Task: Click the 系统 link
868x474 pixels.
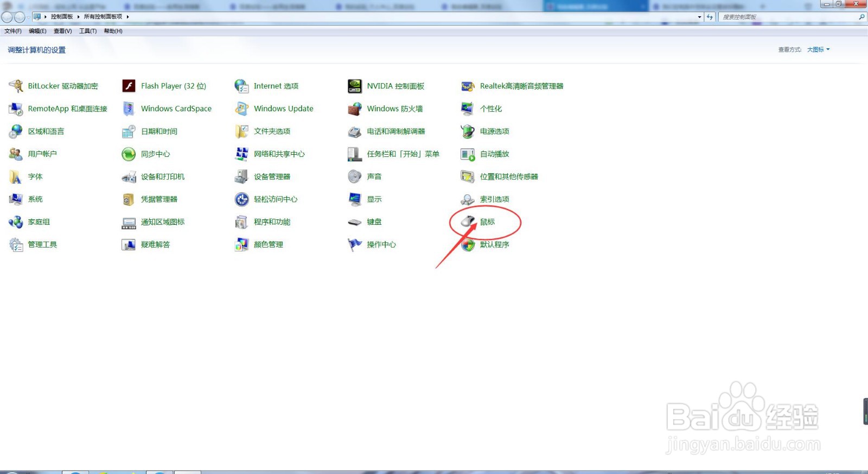Action: (x=35, y=199)
